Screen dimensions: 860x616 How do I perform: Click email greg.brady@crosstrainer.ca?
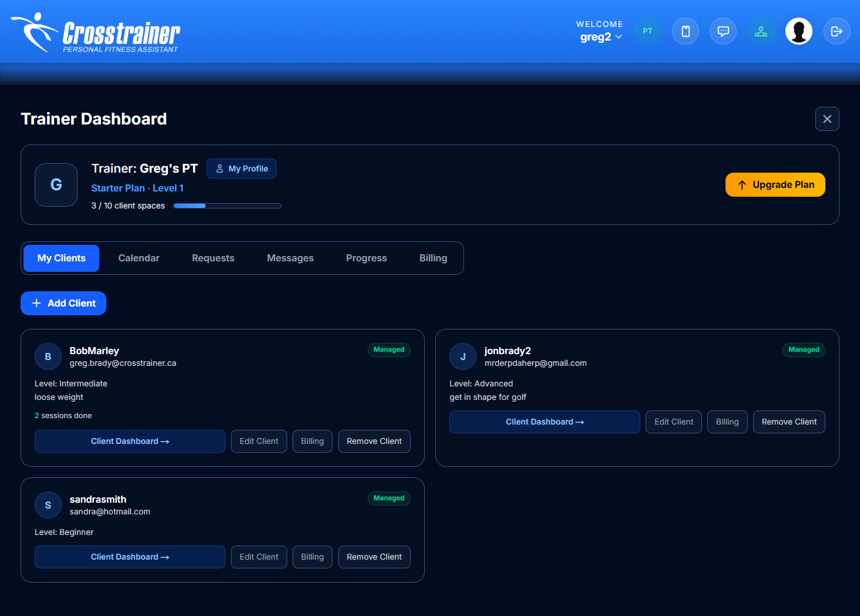(x=123, y=363)
